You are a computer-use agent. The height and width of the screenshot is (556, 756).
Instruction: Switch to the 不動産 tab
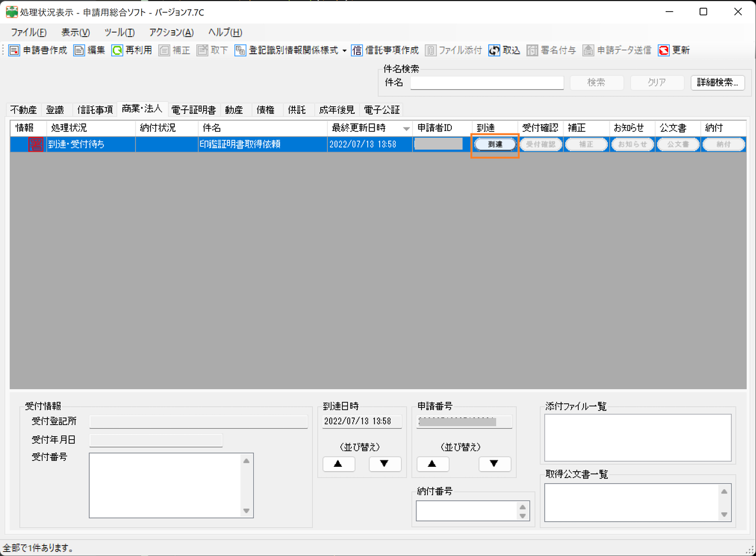[x=23, y=109]
